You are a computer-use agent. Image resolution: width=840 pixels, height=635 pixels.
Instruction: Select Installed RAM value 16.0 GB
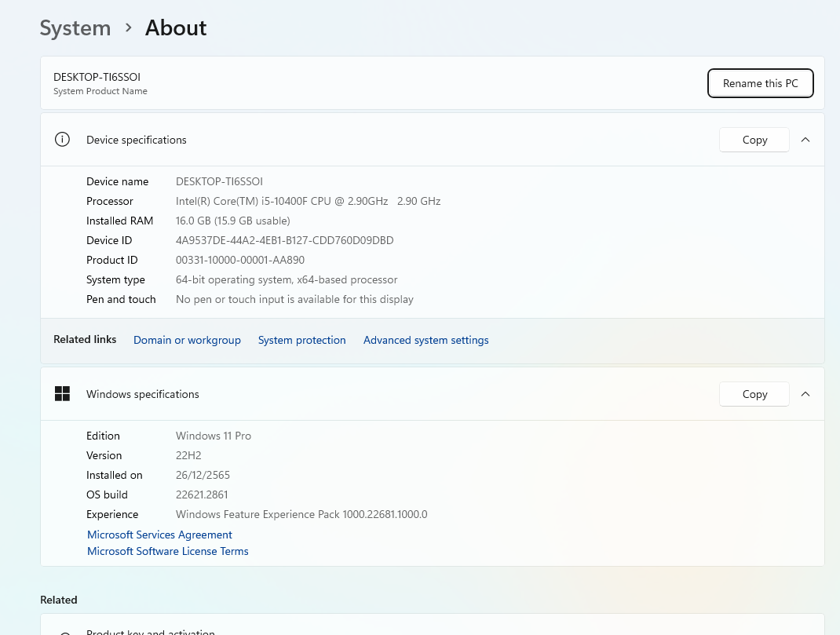click(233, 221)
